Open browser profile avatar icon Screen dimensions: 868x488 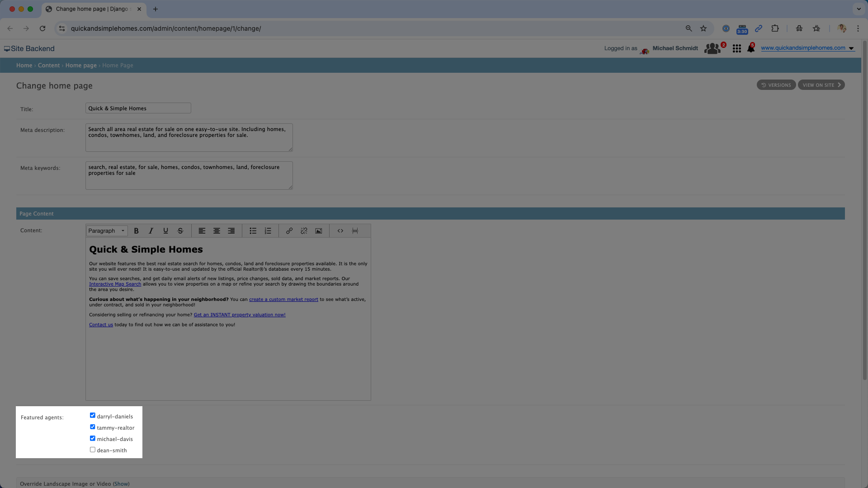(x=842, y=28)
